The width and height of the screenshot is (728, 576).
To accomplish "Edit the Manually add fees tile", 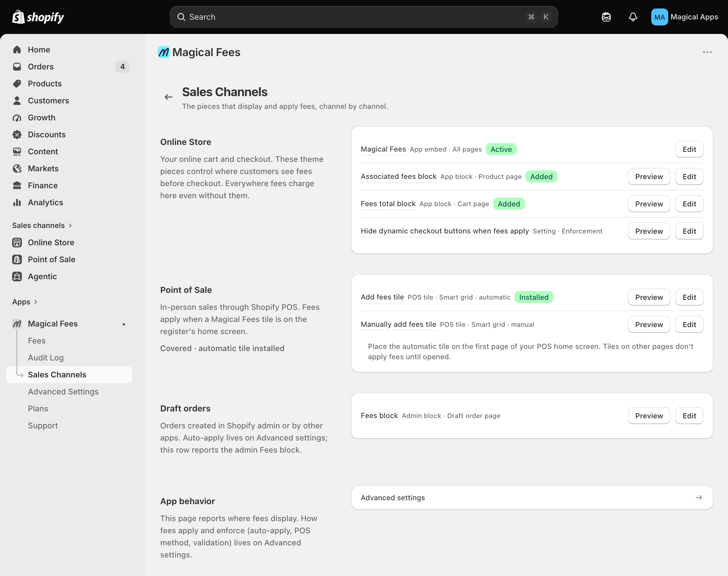I will (689, 325).
